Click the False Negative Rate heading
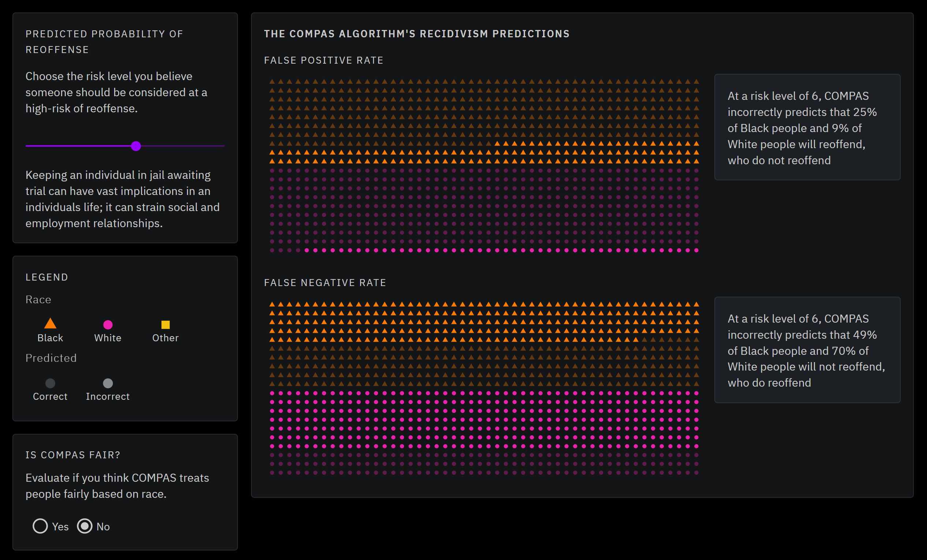The height and width of the screenshot is (560, 927). pos(325,282)
